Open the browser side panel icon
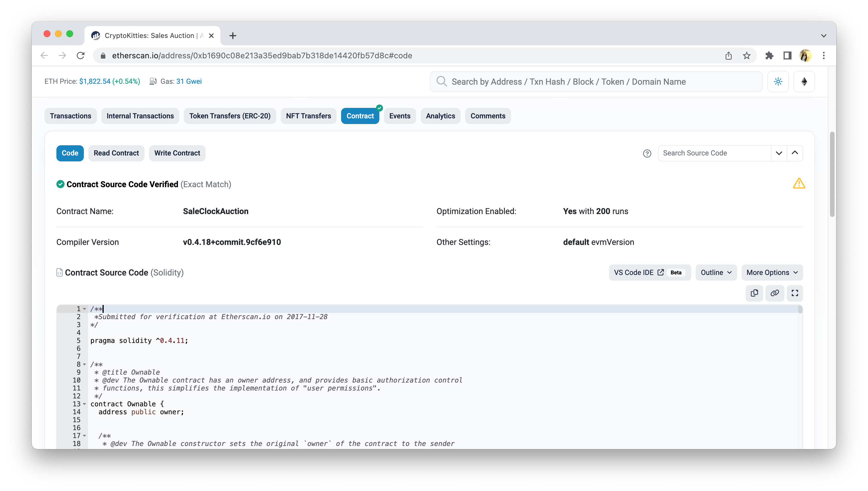The height and width of the screenshot is (491, 868). tap(787, 56)
